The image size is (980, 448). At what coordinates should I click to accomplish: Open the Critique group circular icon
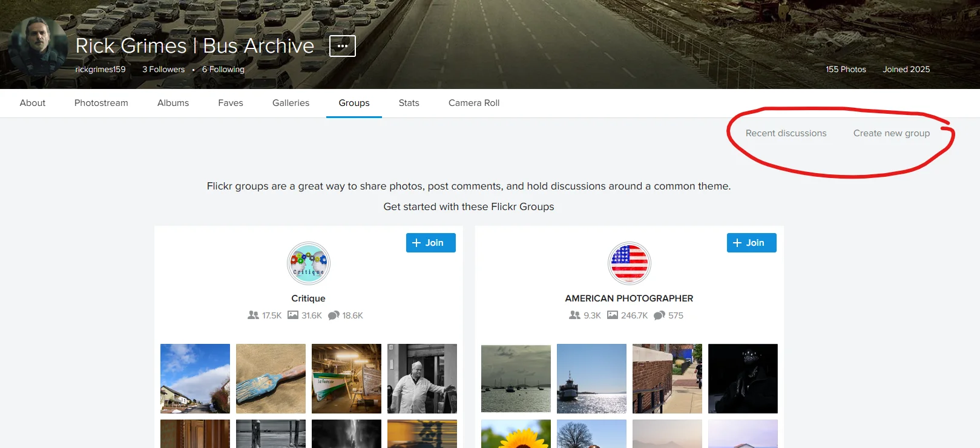308,263
